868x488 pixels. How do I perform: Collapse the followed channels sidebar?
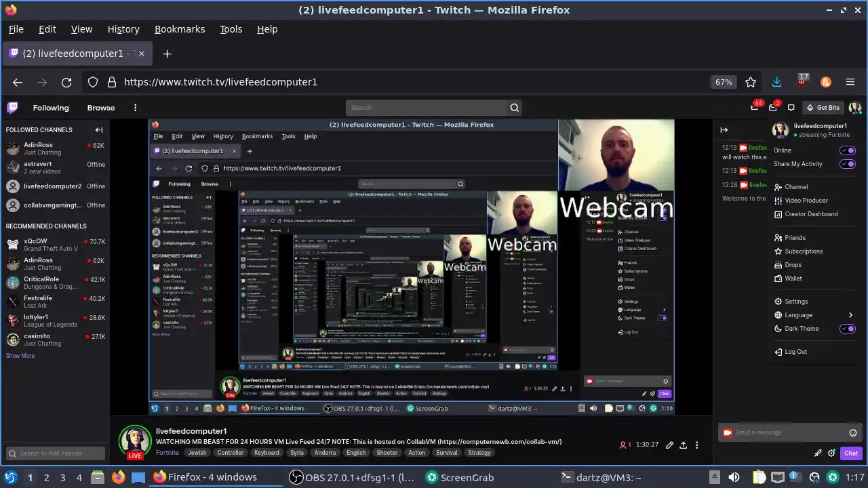point(99,129)
